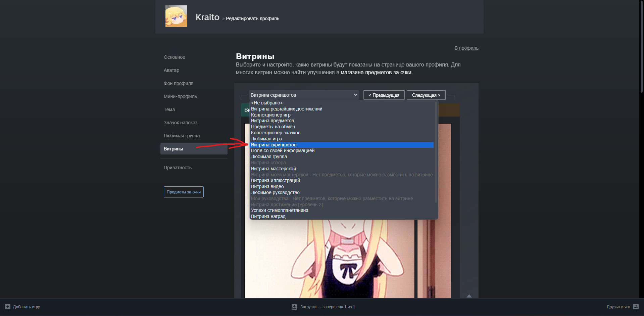Choose "Витрина видео" option

tap(342, 186)
